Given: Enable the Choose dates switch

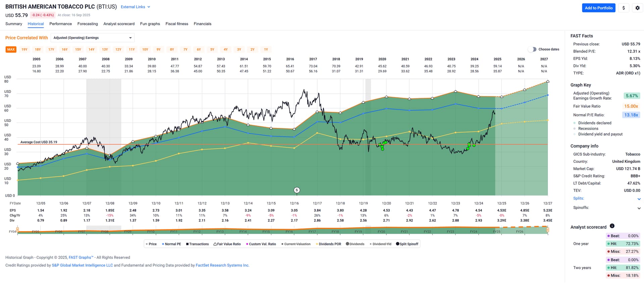Looking at the screenshot, I should click(x=532, y=49).
